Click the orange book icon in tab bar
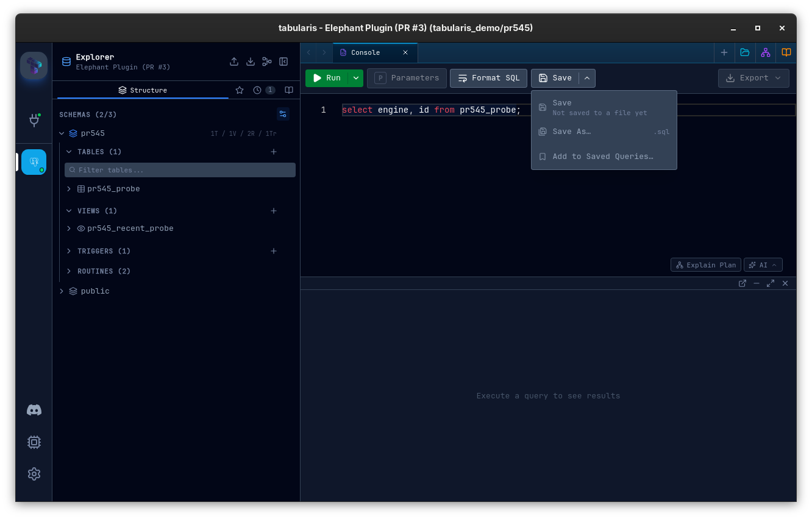812x519 pixels. (786, 52)
